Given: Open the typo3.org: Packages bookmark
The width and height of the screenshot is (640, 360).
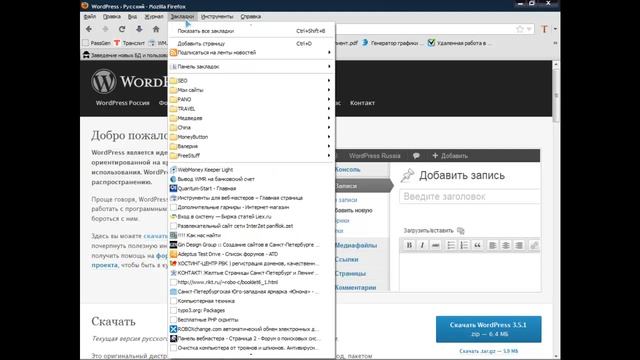Looking at the screenshot, I should [x=250, y=310].
